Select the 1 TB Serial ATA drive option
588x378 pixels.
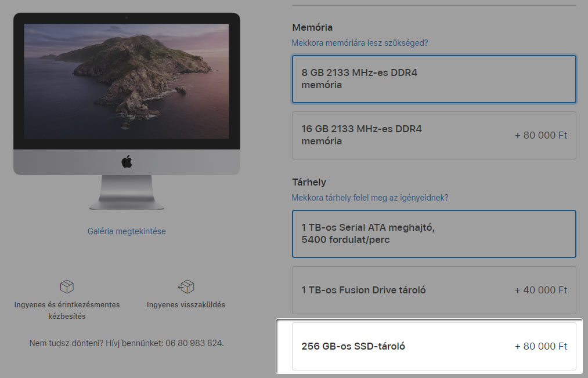(x=434, y=234)
